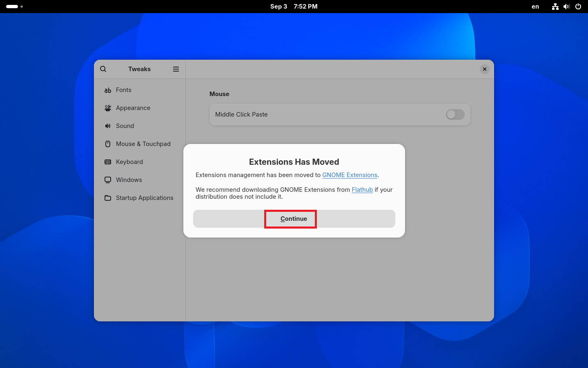The height and width of the screenshot is (368, 588).
Task: Click the Windows icon in sidebar
Action: tap(108, 180)
